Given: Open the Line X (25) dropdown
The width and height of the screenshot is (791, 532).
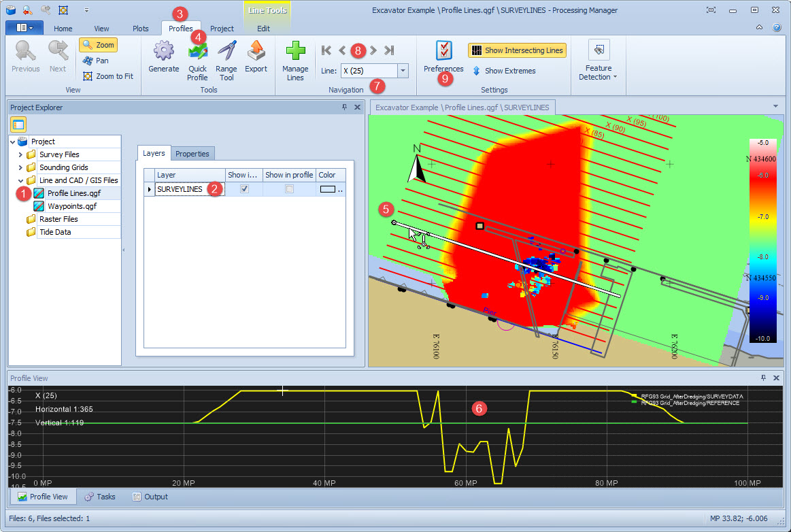Looking at the screenshot, I should [x=403, y=71].
